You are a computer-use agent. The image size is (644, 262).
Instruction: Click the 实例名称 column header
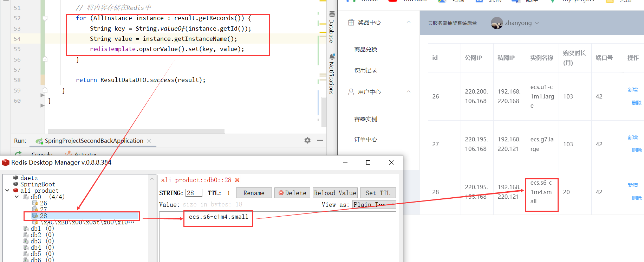pos(541,58)
